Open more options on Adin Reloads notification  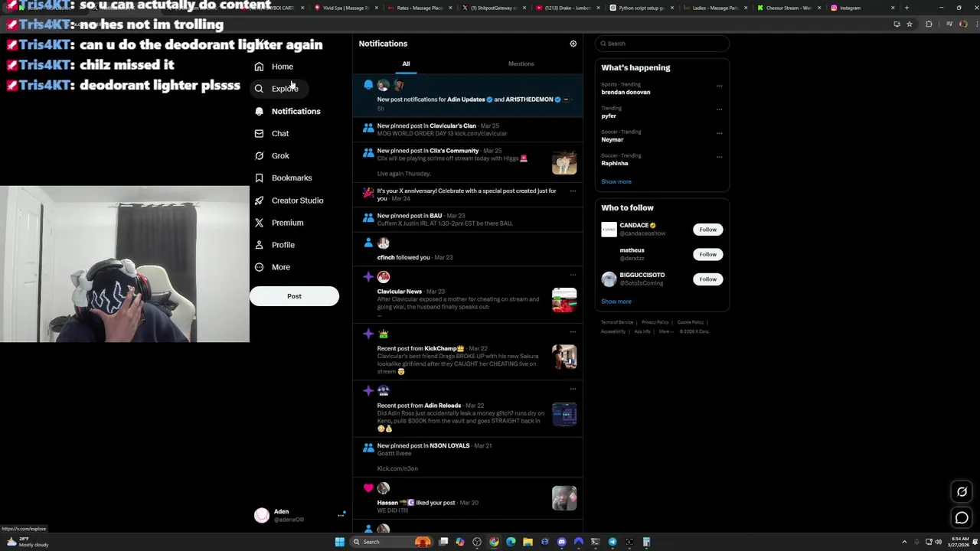coord(573,389)
